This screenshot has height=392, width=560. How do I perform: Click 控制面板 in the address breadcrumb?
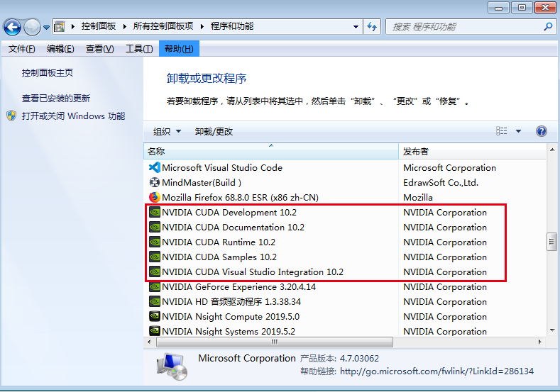click(99, 26)
